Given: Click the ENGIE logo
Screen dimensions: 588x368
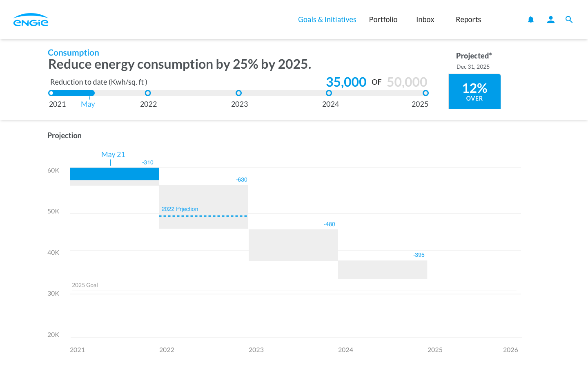Looking at the screenshot, I should pyautogui.click(x=31, y=20).
